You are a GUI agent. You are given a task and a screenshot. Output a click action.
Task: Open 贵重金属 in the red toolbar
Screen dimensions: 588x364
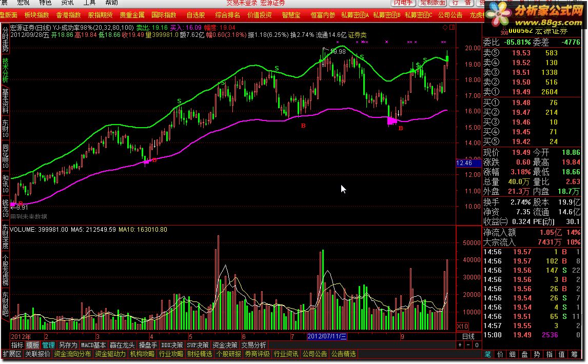click(132, 15)
